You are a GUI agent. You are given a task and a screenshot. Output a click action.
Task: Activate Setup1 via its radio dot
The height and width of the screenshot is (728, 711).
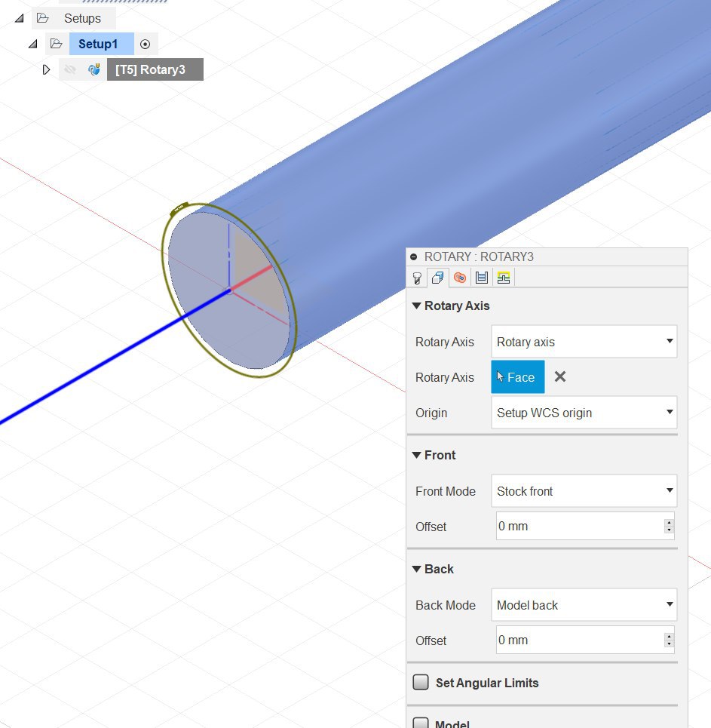[145, 45]
